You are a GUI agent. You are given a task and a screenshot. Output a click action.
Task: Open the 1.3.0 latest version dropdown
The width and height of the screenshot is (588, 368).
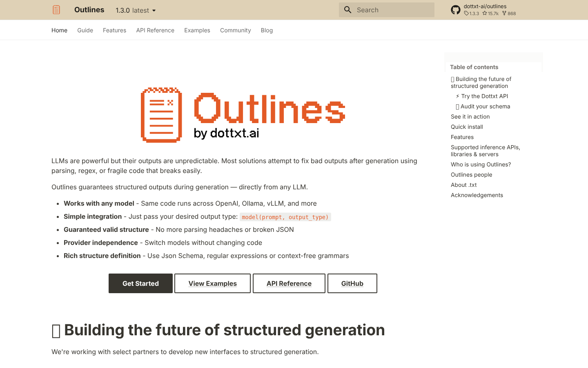click(136, 10)
